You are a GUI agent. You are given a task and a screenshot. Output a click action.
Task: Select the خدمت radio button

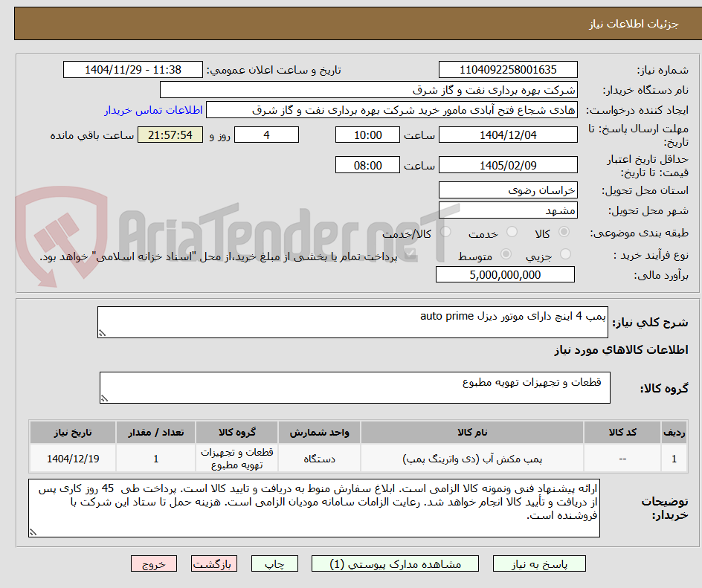coord(512,232)
